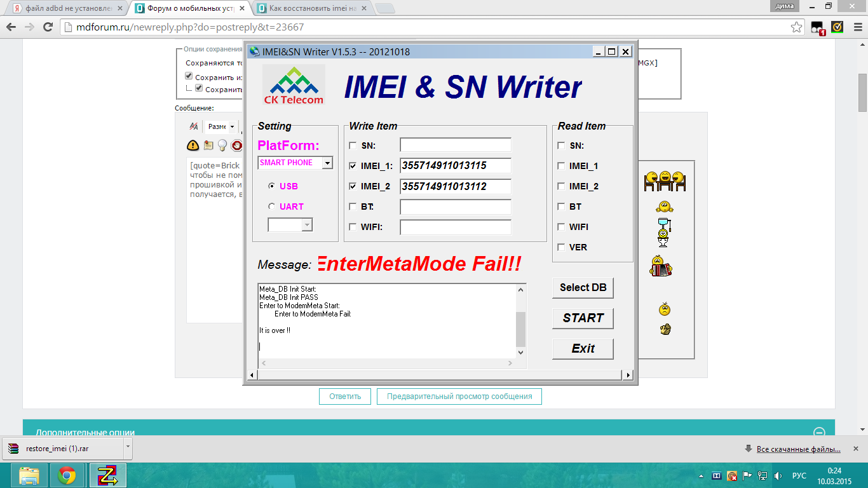Click the network tray icon
Viewport: 868px width, 488px height.
pyautogui.click(x=762, y=475)
